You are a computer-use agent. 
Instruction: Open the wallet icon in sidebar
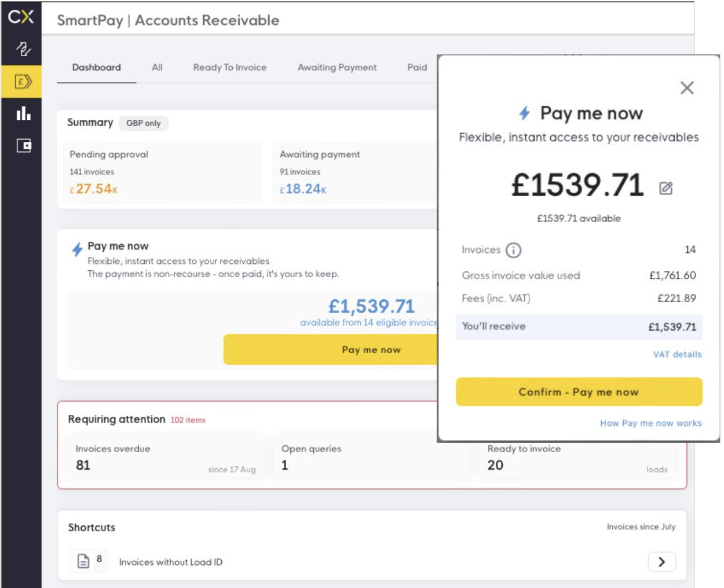click(24, 145)
